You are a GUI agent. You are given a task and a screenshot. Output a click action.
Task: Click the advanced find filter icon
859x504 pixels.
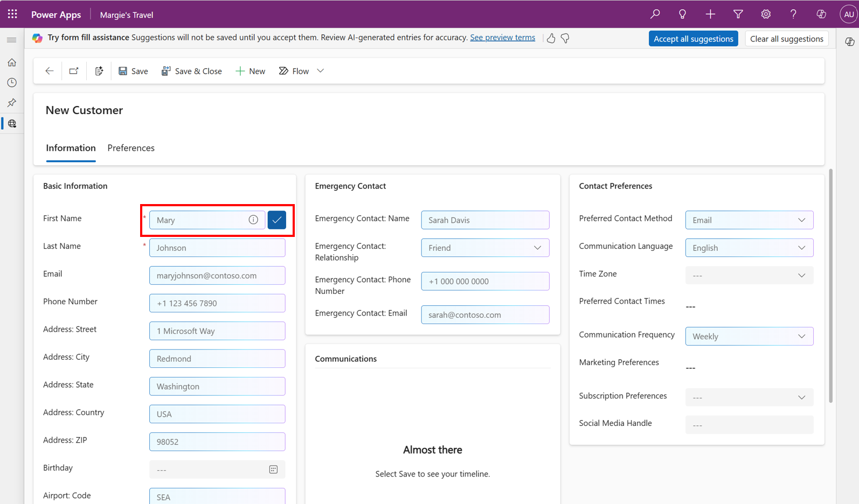point(738,15)
